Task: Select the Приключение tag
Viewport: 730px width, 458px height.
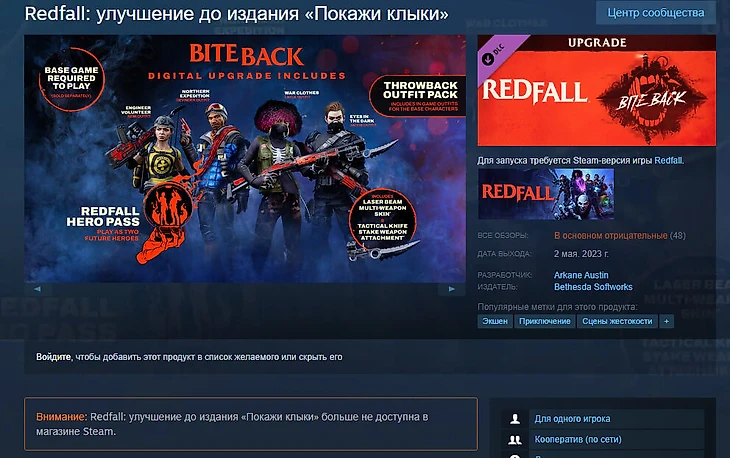Action: [x=544, y=321]
